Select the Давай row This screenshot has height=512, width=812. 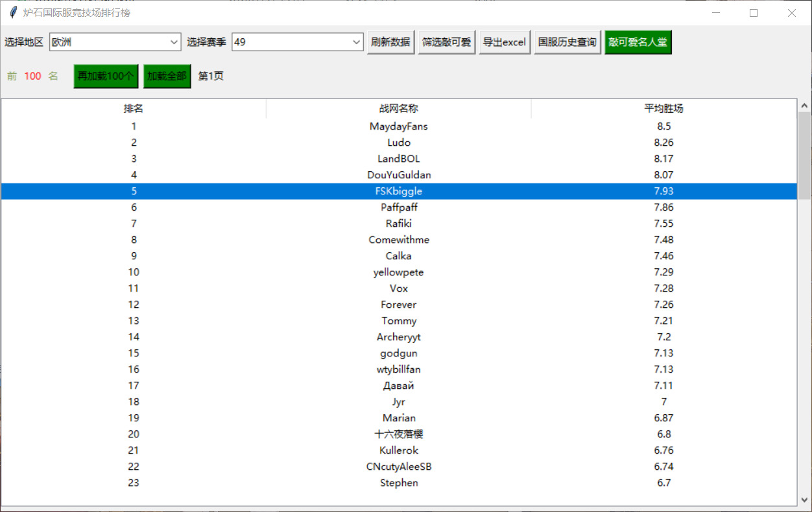(399, 386)
